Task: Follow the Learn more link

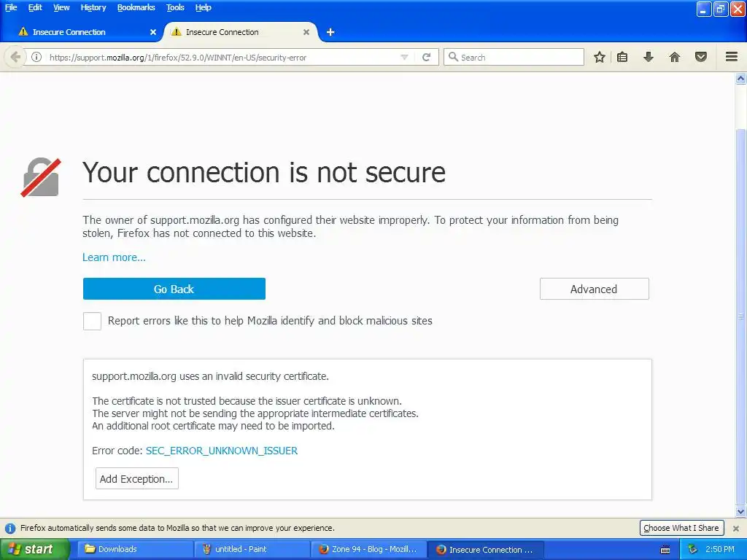Action: click(114, 257)
